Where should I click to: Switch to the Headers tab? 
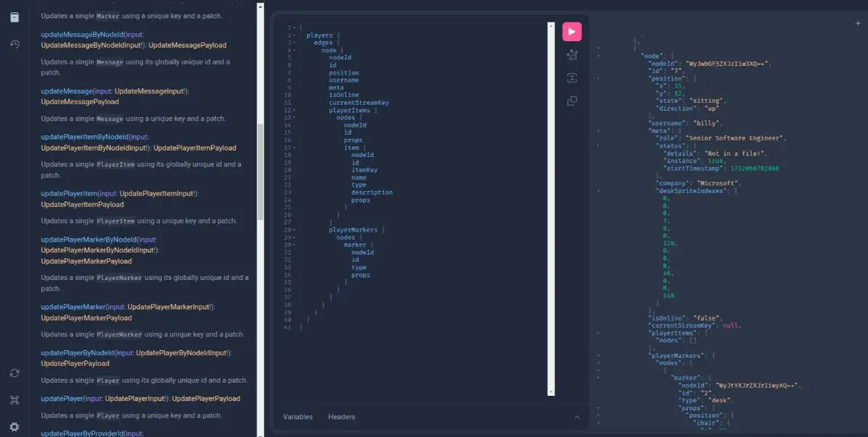341,417
